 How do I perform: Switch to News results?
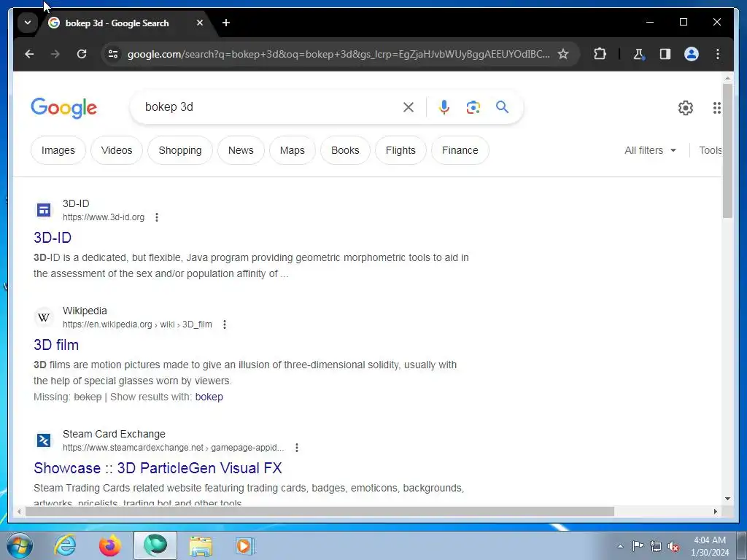click(241, 150)
